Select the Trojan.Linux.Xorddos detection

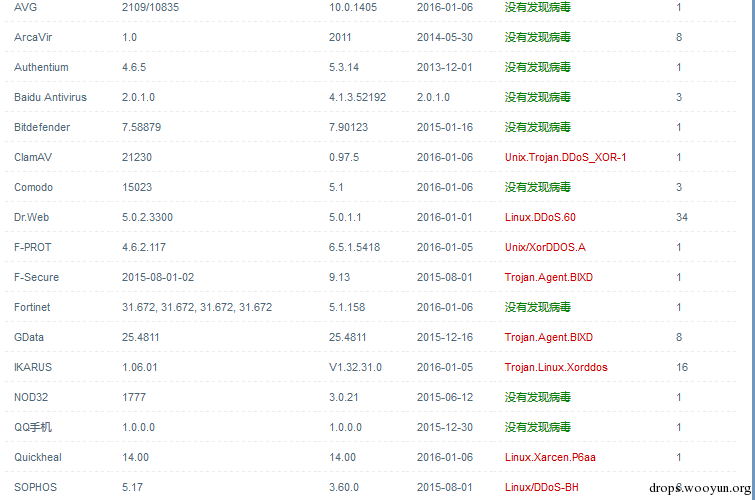(556, 367)
